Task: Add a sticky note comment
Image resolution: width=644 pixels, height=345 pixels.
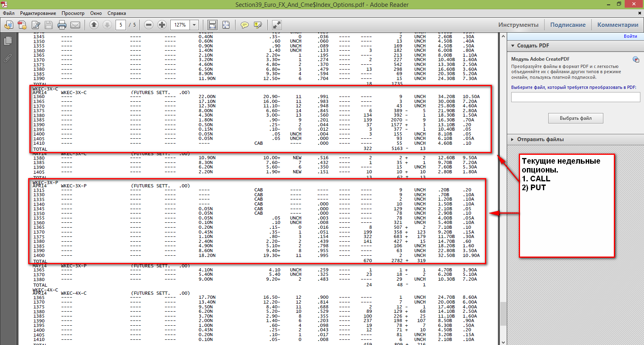Action: pos(244,25)
